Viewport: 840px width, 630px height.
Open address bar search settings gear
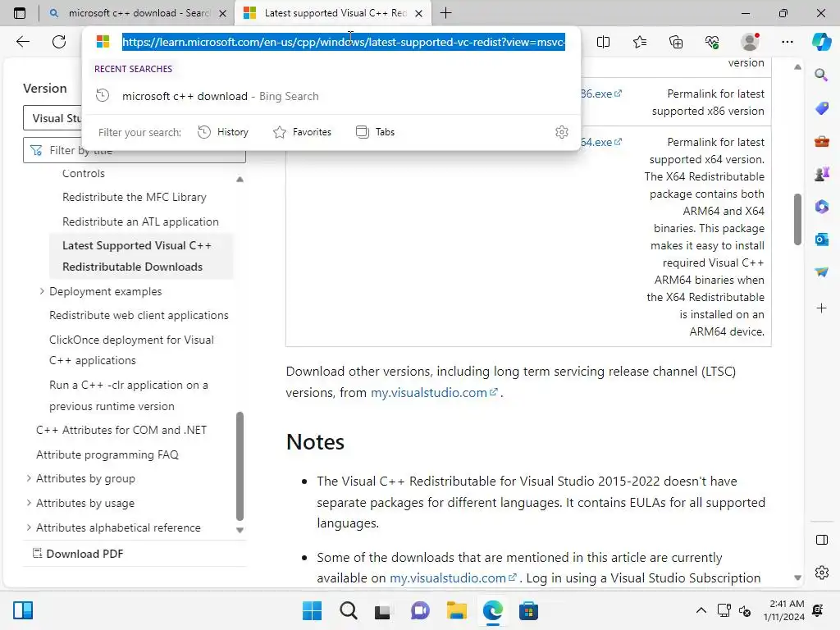[561, 132]
